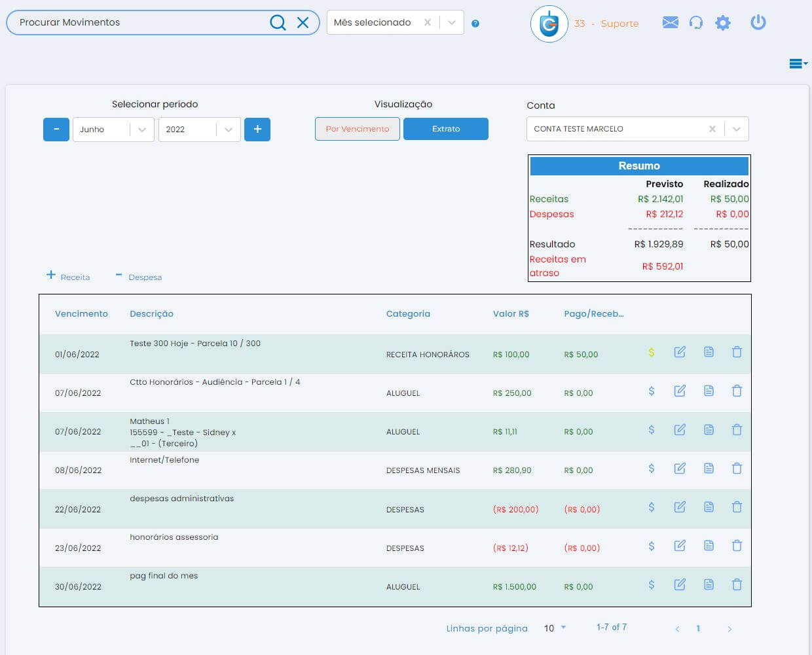
Task: Open document icon for Teste 300 Hoje
Action: (709, 352)
